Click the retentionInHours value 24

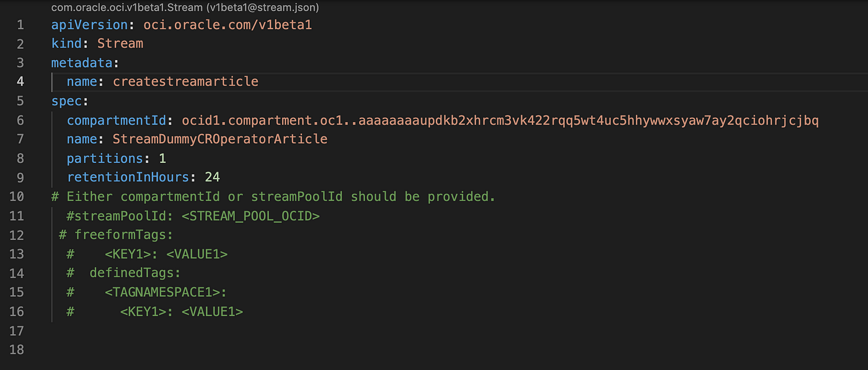(212, 177)
